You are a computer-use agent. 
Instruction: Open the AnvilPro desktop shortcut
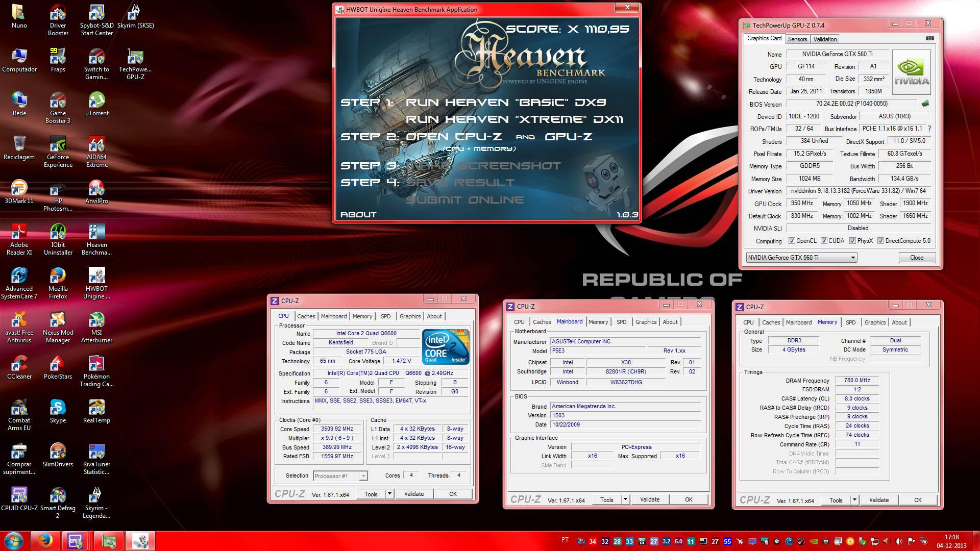[x=96, y=192]
